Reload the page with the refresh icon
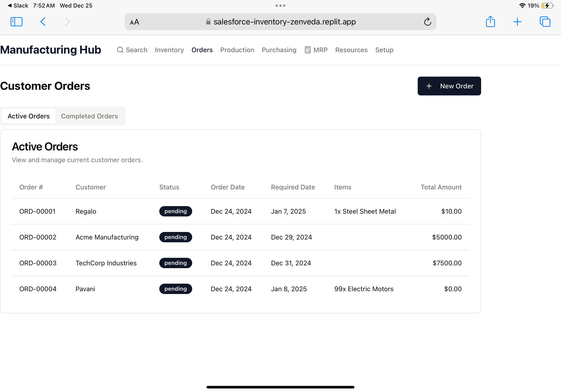Screen dimensions: 561x392 tap(427, 22)
